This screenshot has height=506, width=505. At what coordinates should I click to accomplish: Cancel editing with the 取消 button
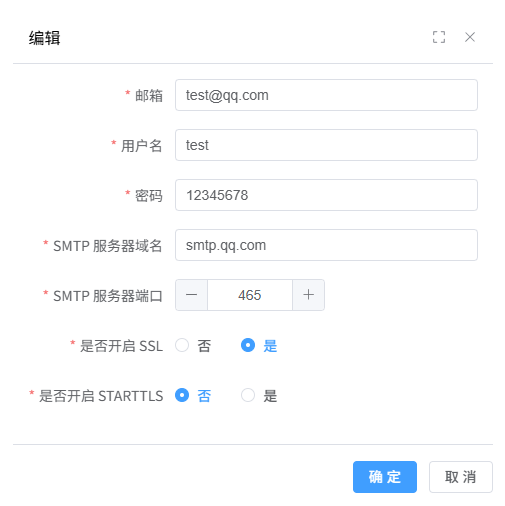(461, 477)
